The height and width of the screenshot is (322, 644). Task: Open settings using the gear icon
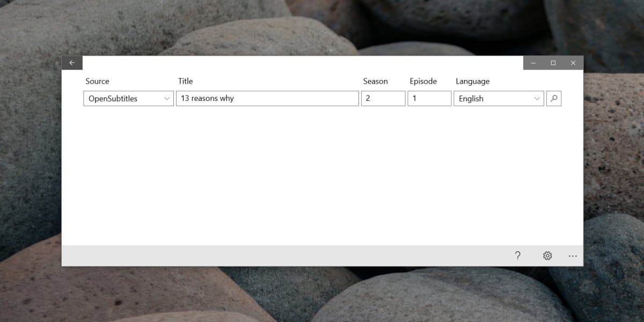(x=547, y=255)
